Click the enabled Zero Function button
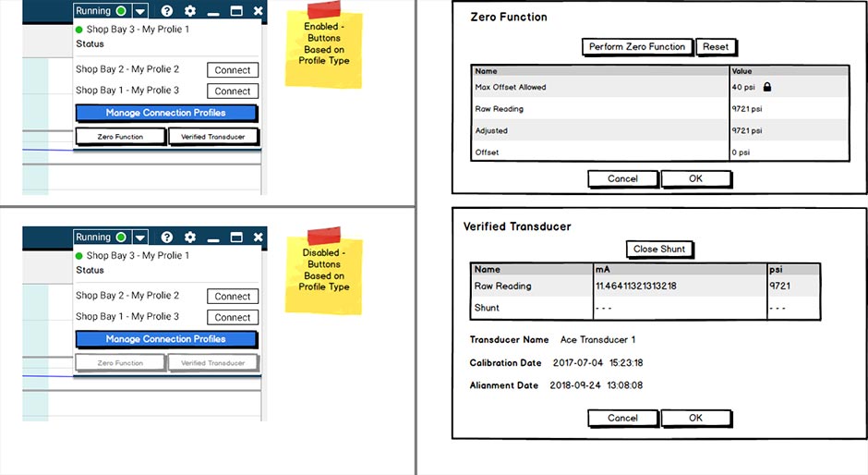Image resolution: width=868 pixels, height=475 pixels. [x=121, y=137]
